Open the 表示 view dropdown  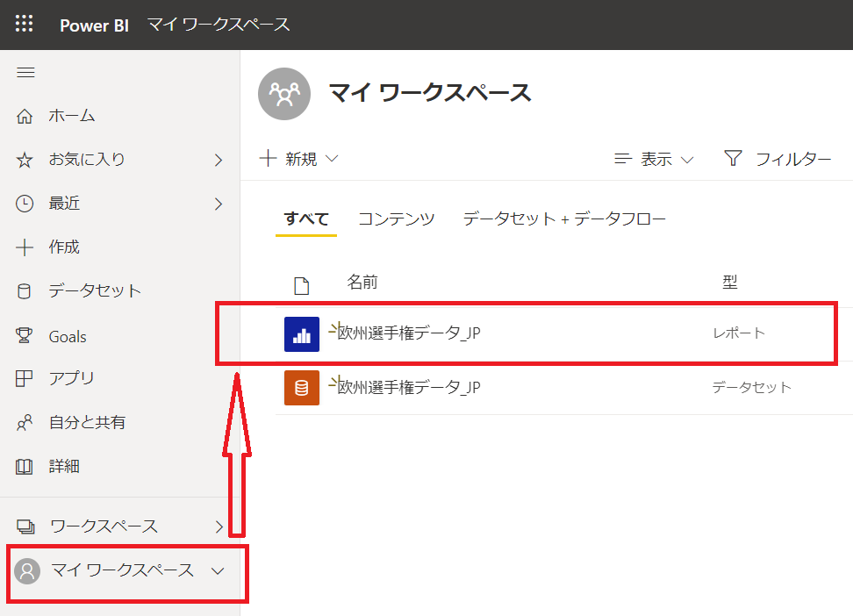point(655,159)
